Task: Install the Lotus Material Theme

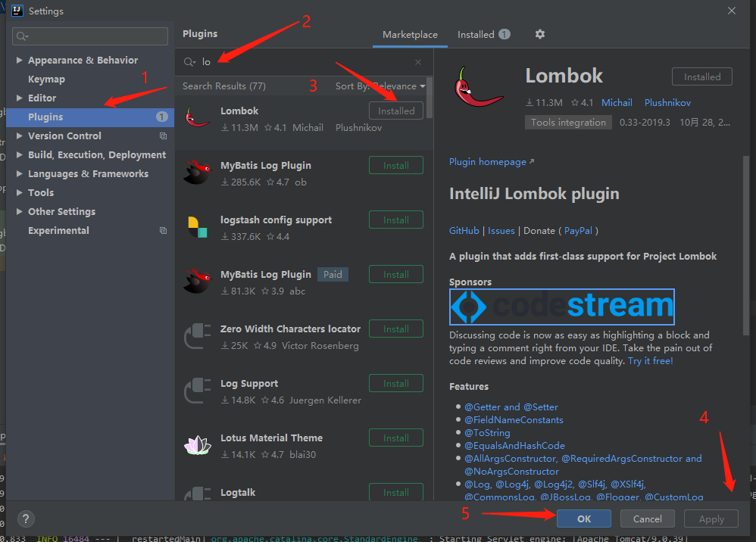Action: (x=396, y=438)
